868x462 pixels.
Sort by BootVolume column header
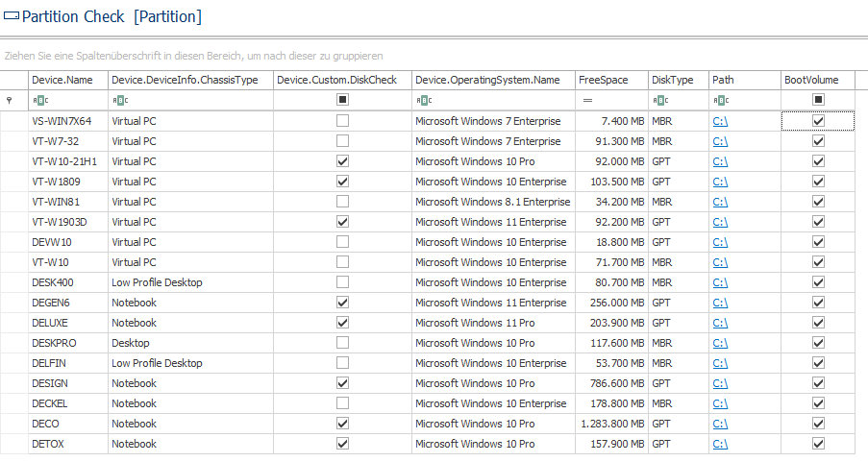[818, 80]
